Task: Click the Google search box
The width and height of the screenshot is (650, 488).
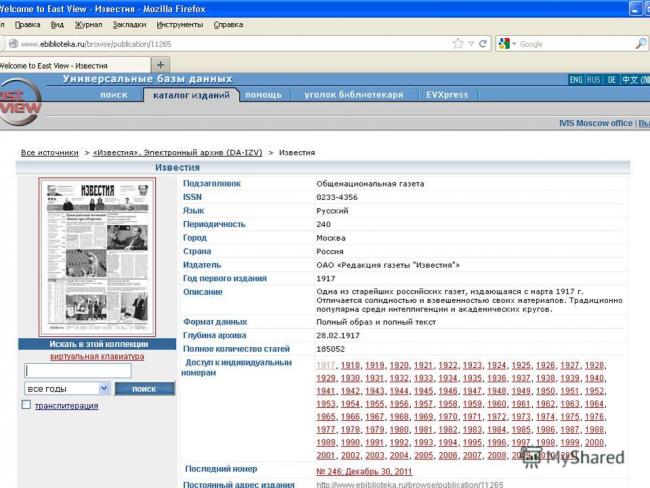Action: (576, 44)
